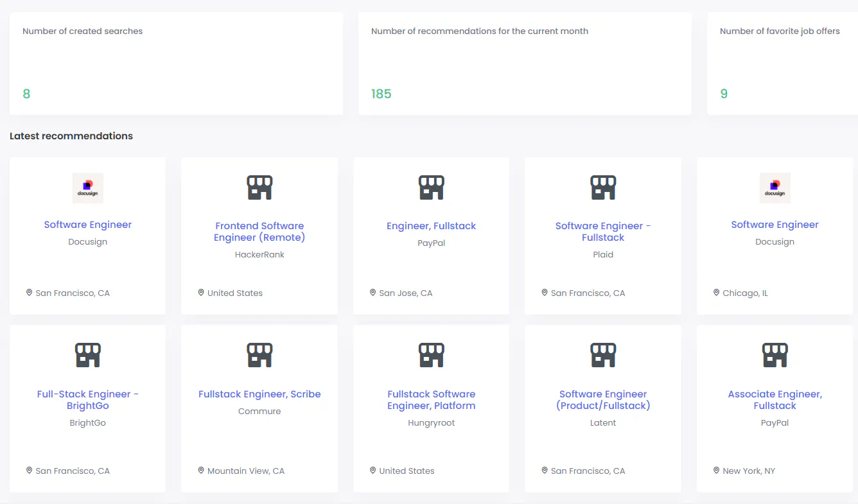Screen dimensions: 858x504
Task: Click "San Francisco, CA" on the Plaid card
Action: 588,293
